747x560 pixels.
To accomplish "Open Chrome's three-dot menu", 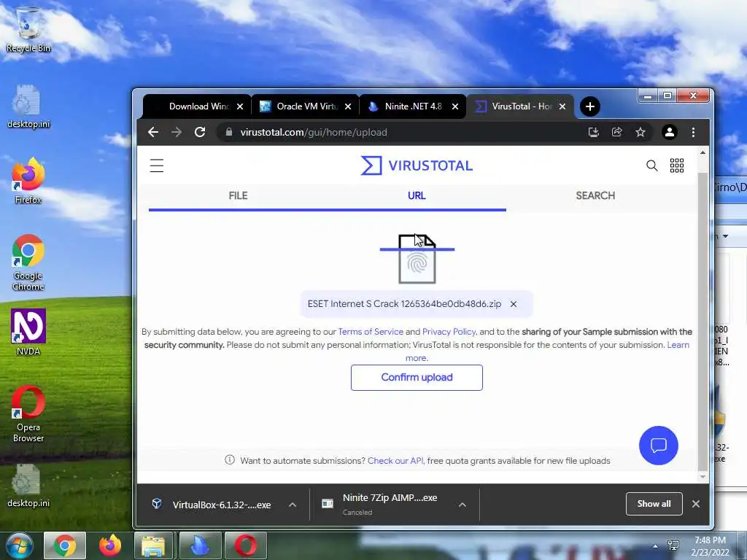I will click(693, 132).
